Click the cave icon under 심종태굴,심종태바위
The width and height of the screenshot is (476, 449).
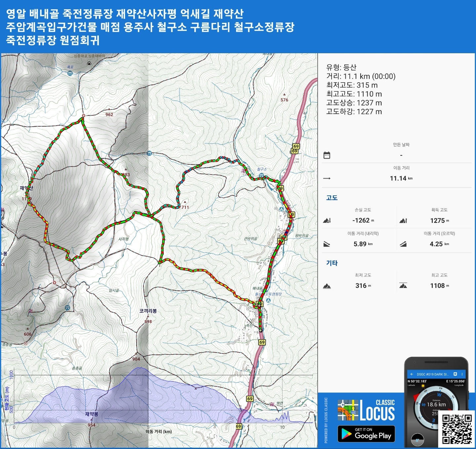(x=89, y=63)
